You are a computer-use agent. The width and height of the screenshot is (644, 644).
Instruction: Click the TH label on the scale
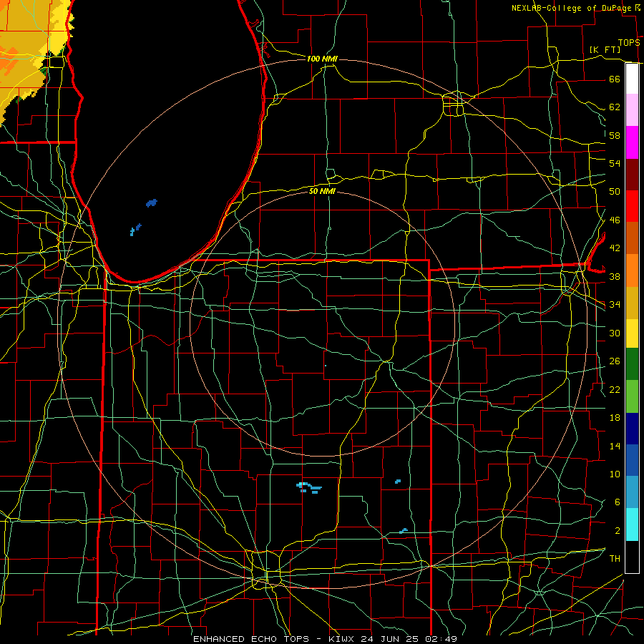point(615,559)
